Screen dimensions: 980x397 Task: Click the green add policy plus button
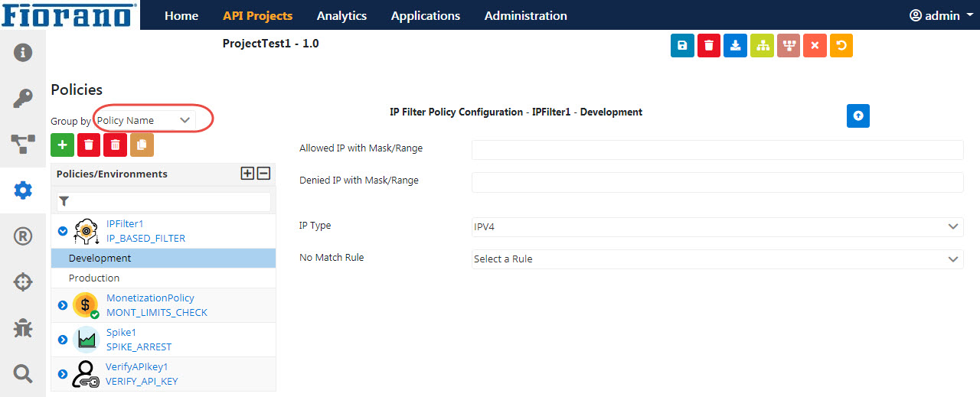(63, 145)
